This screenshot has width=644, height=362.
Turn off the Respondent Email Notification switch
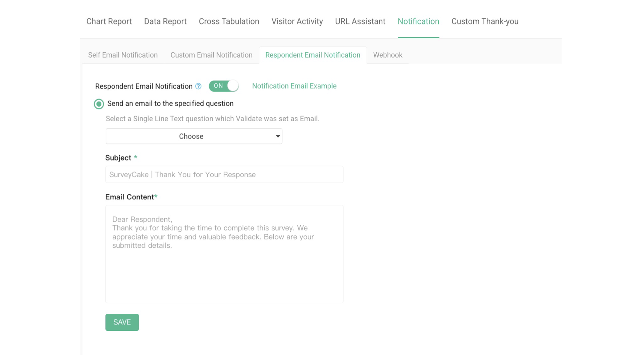click(223, 86)
